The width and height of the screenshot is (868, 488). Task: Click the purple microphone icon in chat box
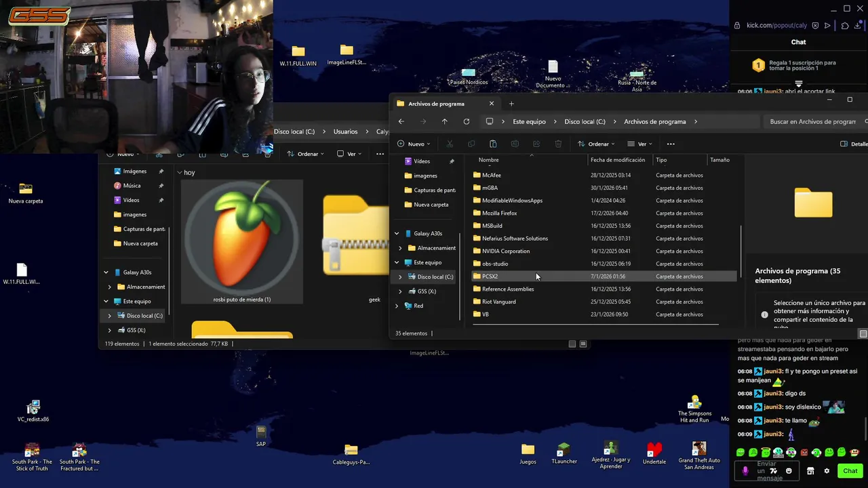745,471
